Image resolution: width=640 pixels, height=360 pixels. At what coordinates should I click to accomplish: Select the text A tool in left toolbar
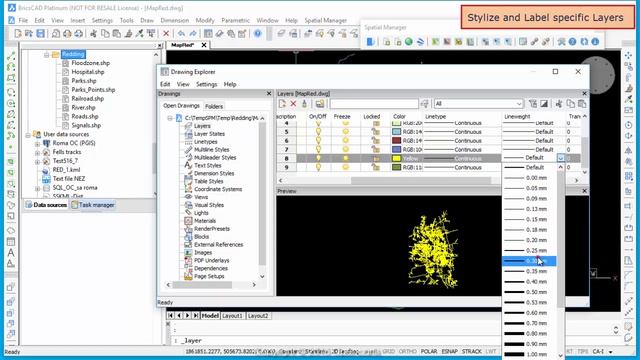pos(11,253)
